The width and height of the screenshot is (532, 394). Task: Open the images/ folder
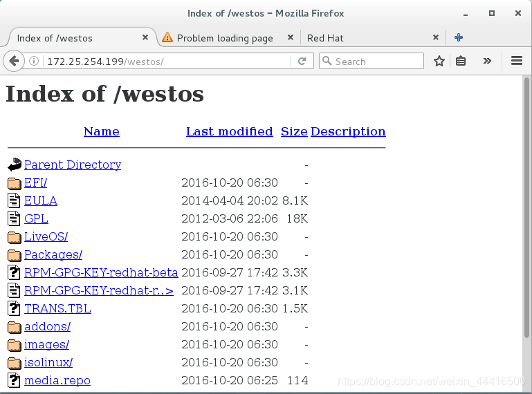point(46,344)
